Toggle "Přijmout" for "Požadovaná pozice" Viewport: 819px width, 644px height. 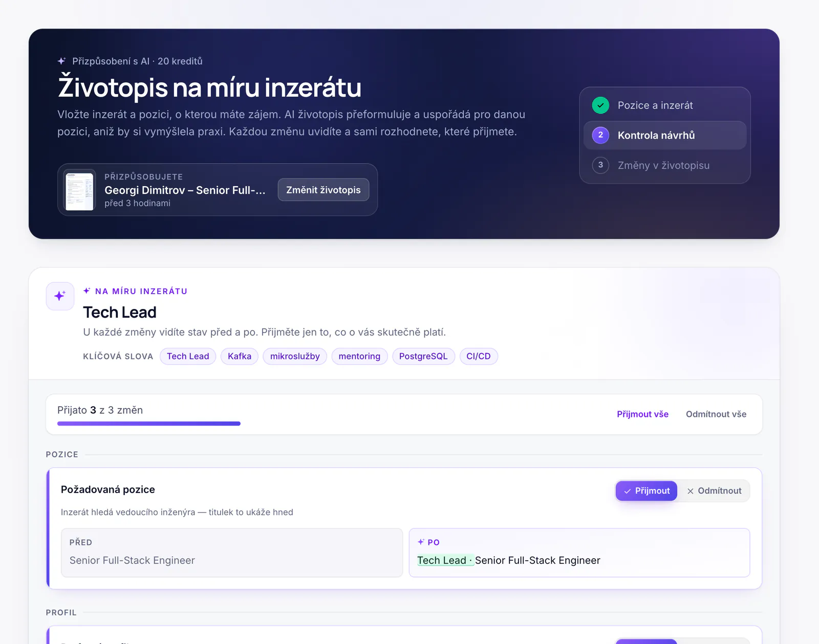click(x=646, y=491)
